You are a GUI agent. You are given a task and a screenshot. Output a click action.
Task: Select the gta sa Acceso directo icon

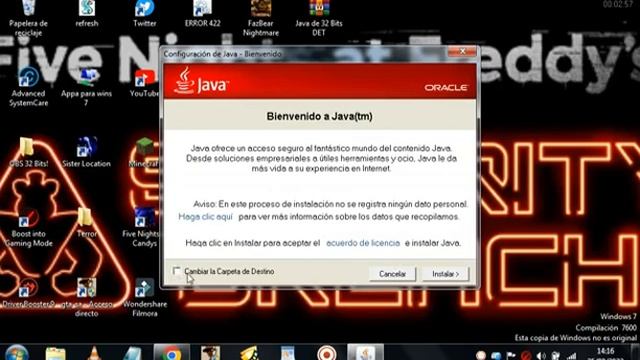[x=87, y=298]
